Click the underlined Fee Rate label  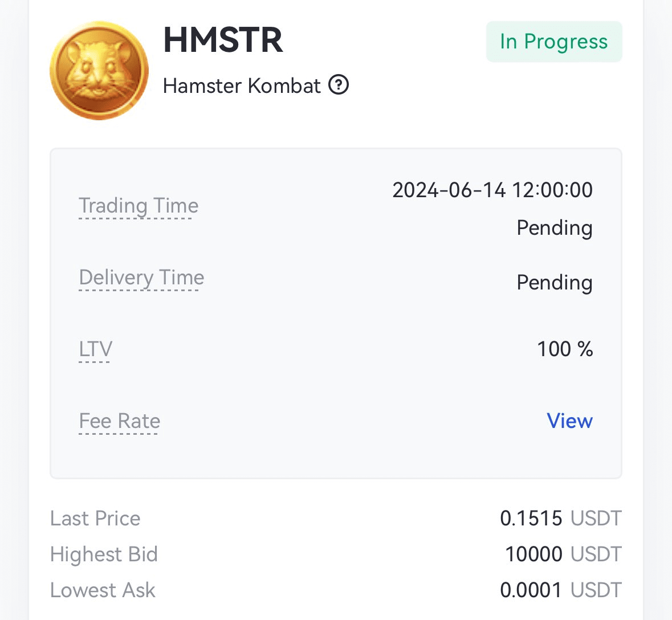pos(120,421)
